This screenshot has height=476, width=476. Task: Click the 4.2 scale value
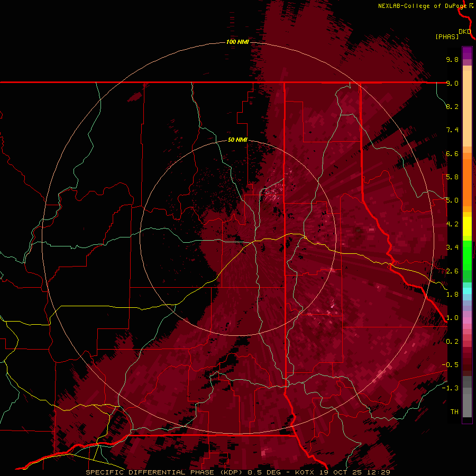pyautogui.click(x=452, y=224)
